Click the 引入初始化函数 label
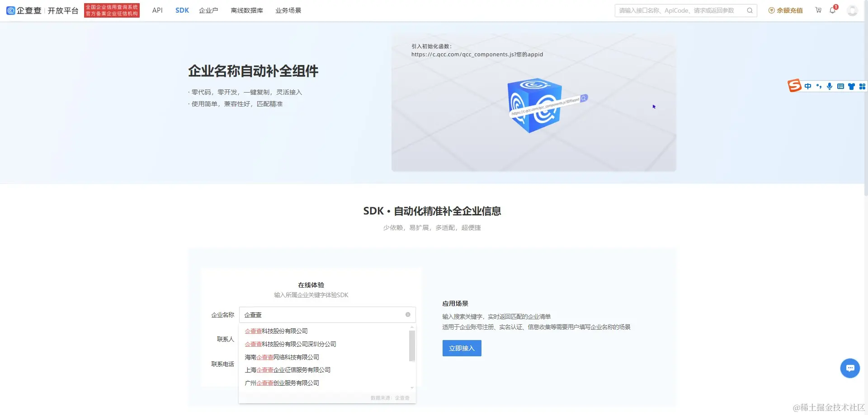 431,46
